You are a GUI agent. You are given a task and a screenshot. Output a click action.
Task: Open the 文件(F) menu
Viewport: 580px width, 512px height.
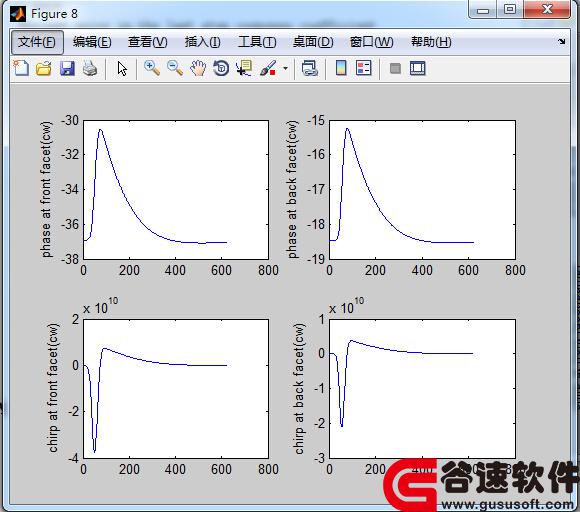[x=37, y=42]
